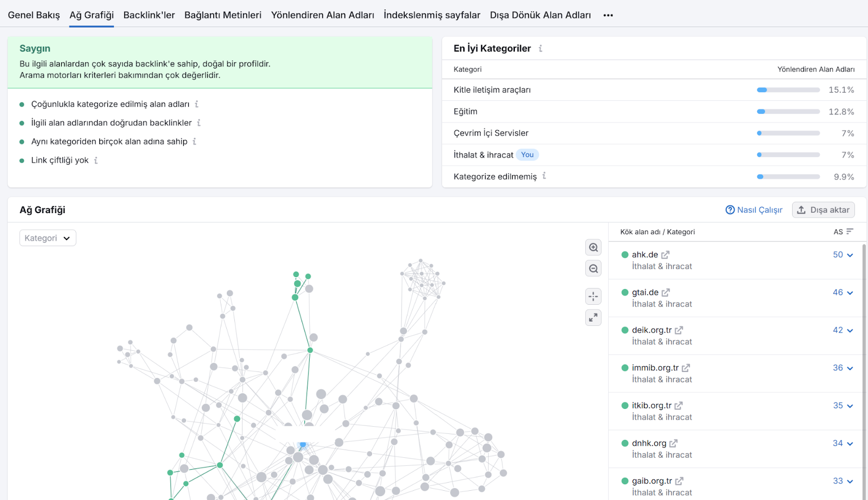The image size is (868, 500).
Task: Click info icon for Link çiftliği yok
Action: [x=96, y=160]
